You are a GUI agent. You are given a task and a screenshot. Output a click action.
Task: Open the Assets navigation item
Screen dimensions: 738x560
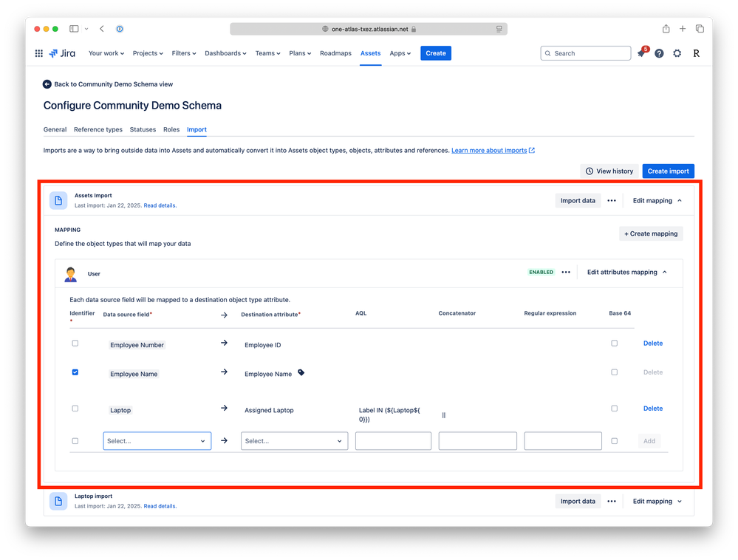point(370,53)
